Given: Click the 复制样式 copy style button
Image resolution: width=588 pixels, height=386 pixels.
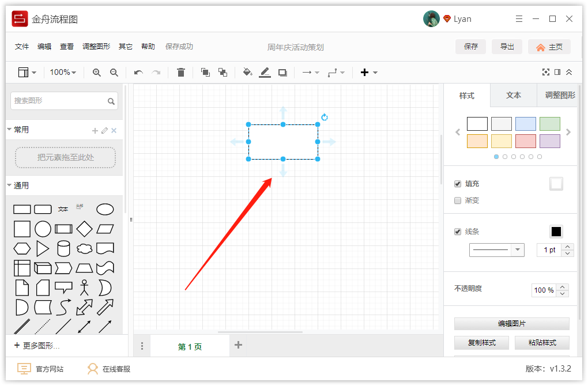Looking at the screenshot, I should 481,342.
